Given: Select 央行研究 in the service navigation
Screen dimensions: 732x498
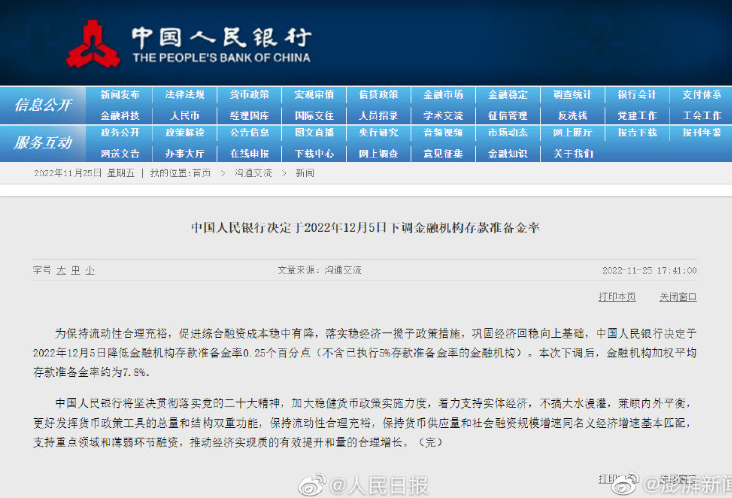Looking at the screenshot, I should (x=379, y=133).
